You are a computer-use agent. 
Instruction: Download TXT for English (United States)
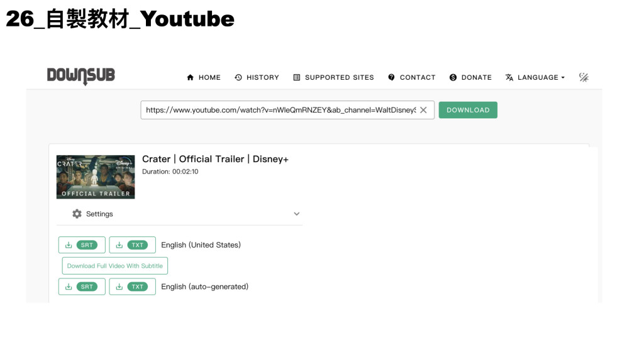[132, 245]
